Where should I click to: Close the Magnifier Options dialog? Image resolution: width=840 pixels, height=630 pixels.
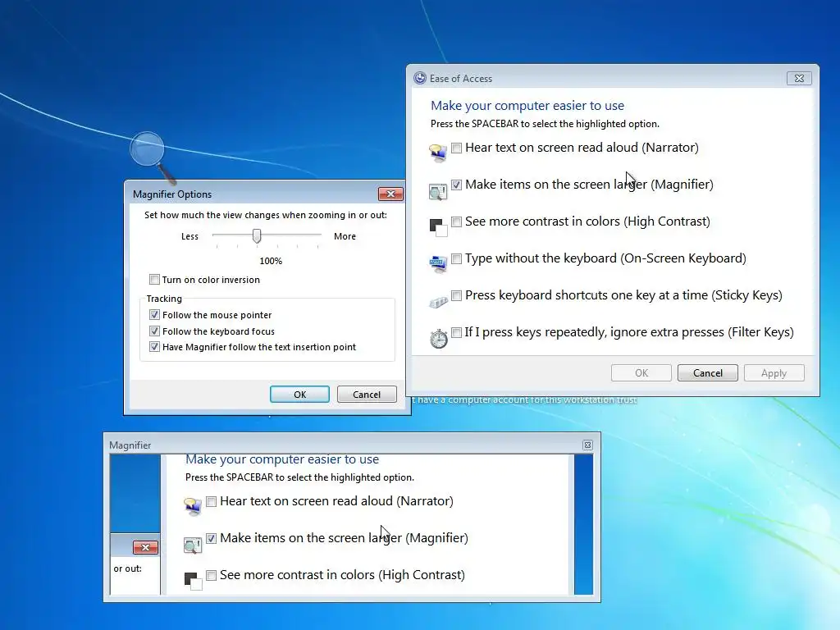[x=390, y=194]
